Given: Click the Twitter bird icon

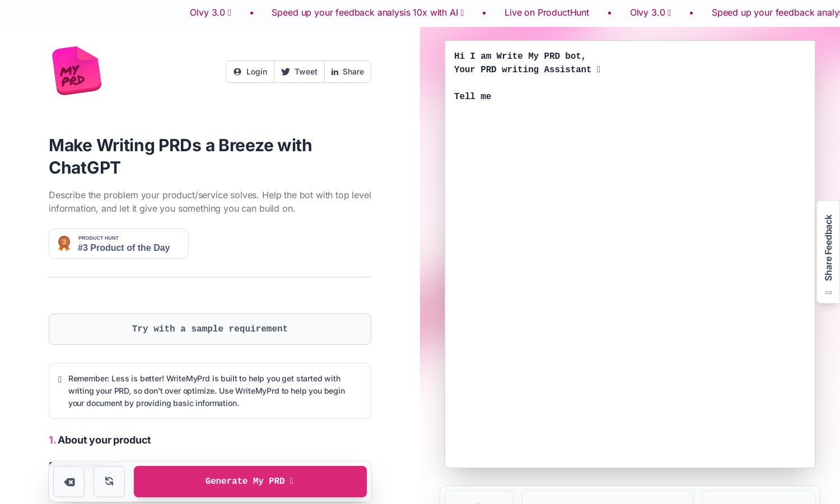Looking at the screenshot, I should click(x=286, y=72).
